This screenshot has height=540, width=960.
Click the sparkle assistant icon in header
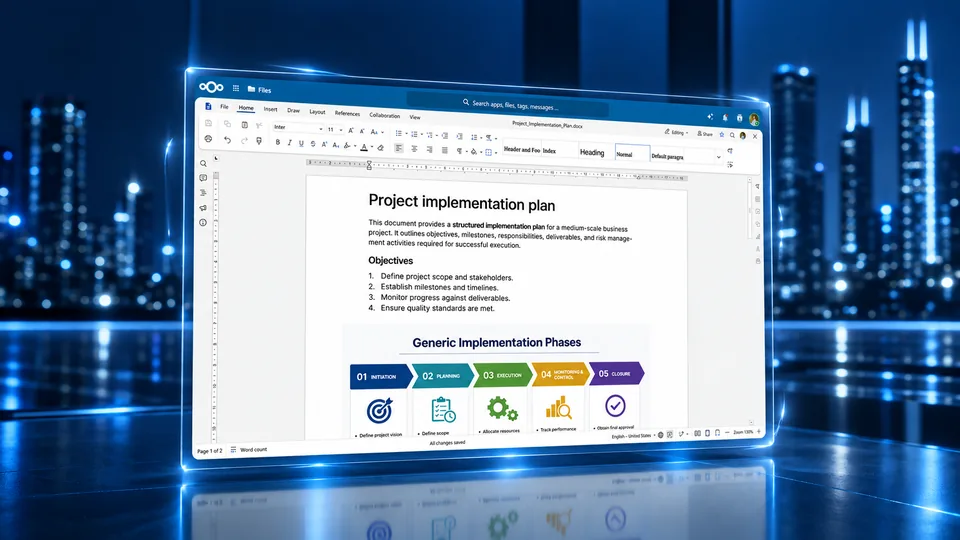click(710, 116)
